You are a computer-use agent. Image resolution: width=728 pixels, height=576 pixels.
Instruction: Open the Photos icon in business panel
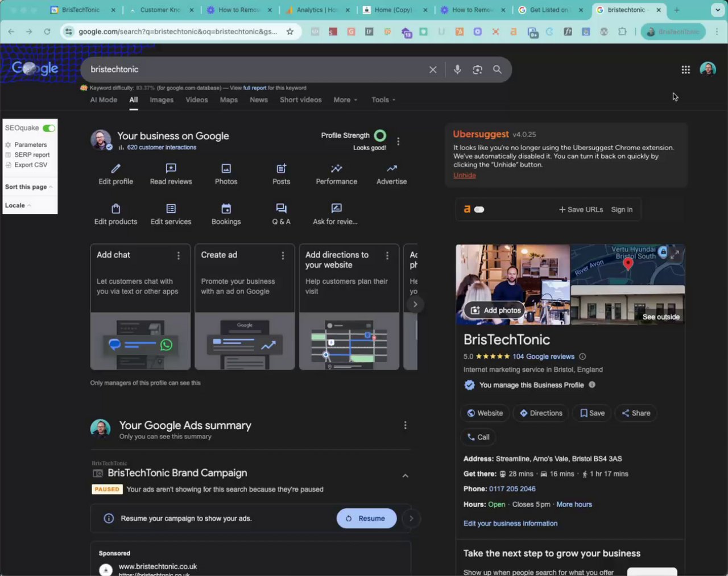pos(226,168)
